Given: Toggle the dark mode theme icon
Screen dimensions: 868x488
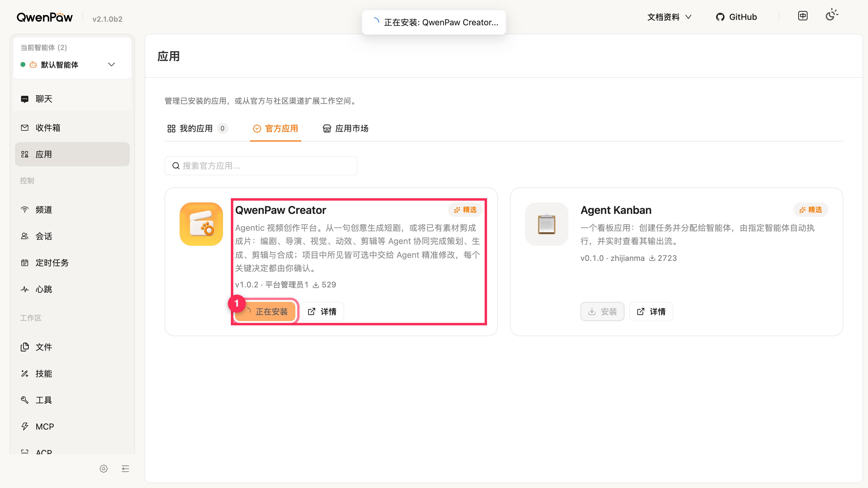Looking at the screenshot, I should 832,15.
